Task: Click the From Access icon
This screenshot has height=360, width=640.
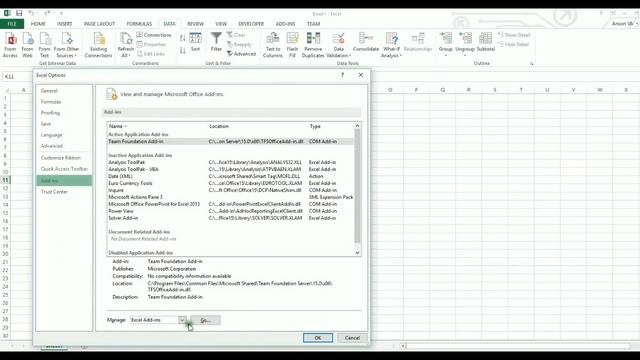Action: [10, 45]
